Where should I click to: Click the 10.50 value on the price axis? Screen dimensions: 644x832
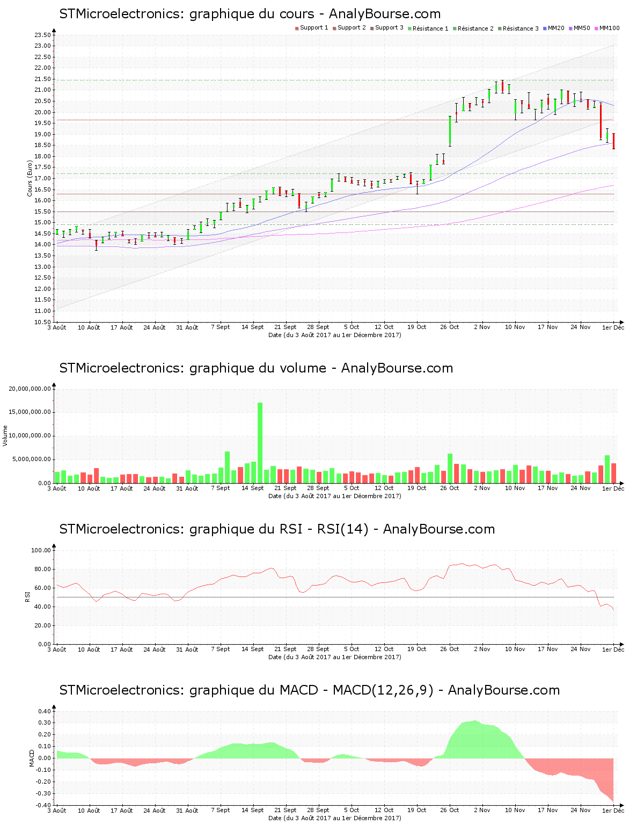click(43, 322)
